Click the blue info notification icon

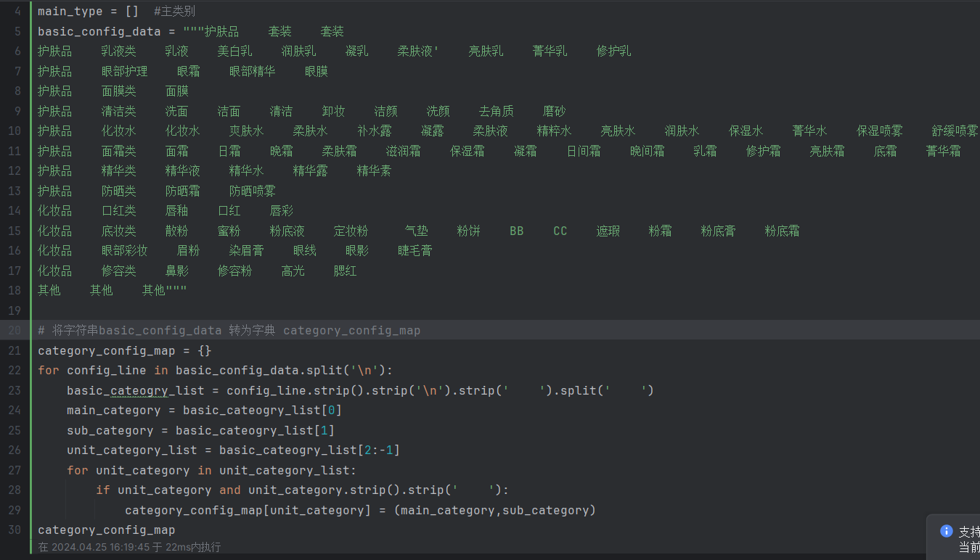(x=946, y=531)
